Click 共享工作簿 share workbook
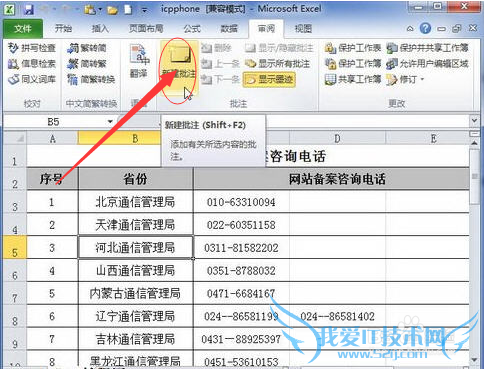Viewport: 485px width, 369px height. (x=353, y=79)
